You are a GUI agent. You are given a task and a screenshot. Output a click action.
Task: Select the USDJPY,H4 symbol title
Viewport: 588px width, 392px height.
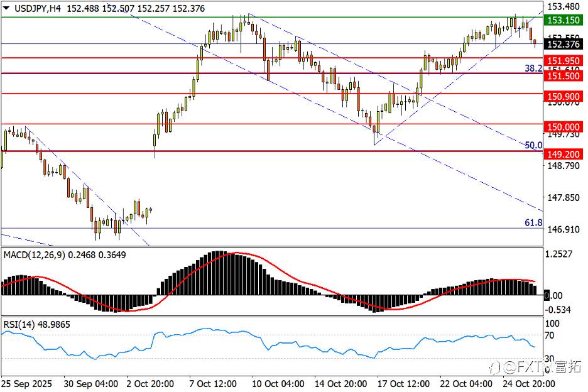click(38, 8)
